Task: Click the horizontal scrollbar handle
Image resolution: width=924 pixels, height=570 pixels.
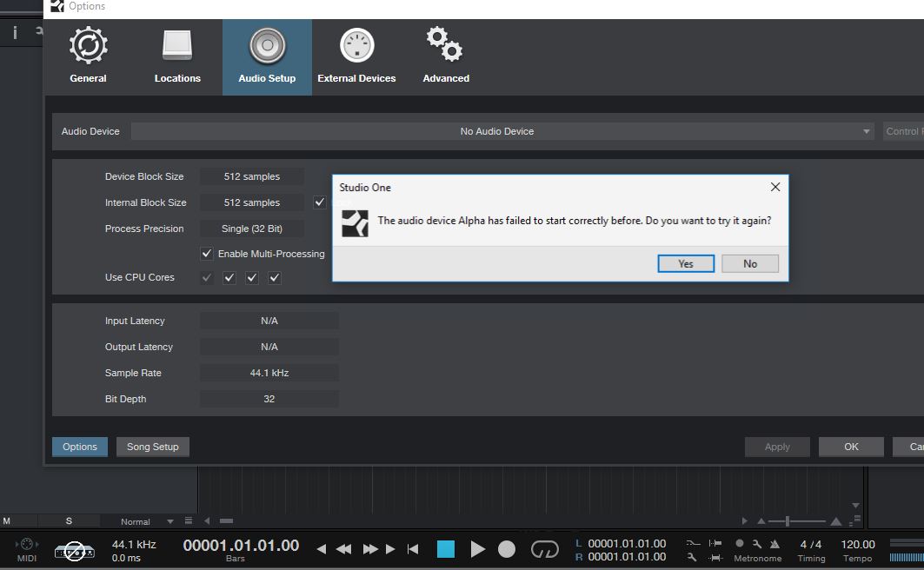Action: pos(226,521)
